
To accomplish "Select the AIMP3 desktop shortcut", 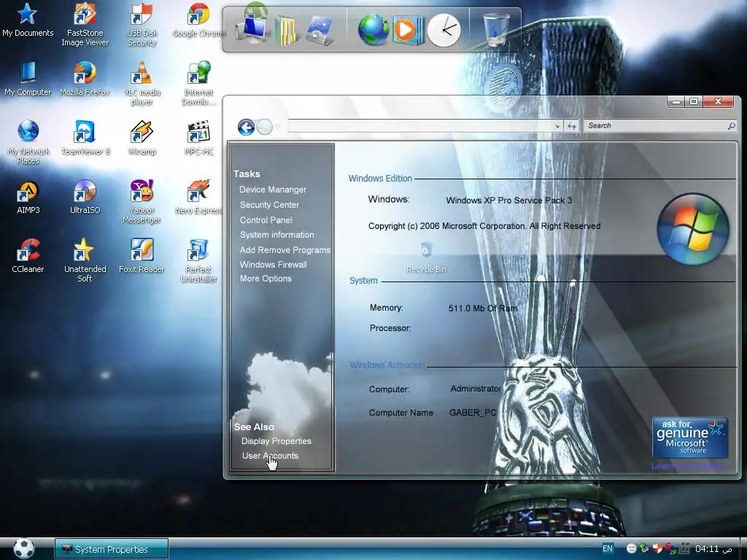I will (28, 197).
